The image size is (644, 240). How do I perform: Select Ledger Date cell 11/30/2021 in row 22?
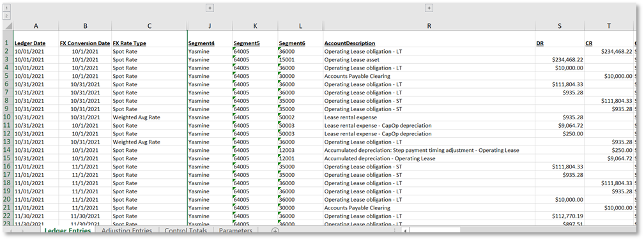[x=36, y=216]
